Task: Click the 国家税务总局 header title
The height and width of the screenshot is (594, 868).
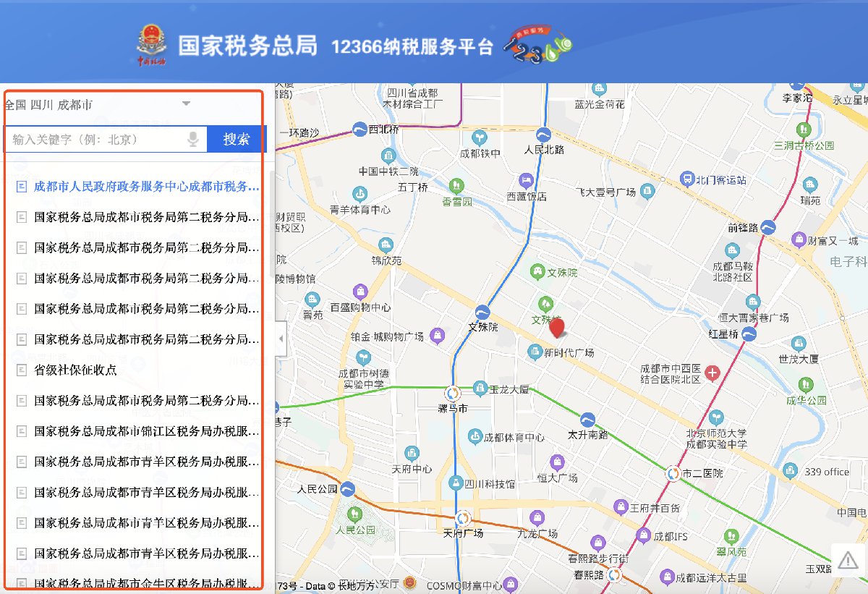Action: [247, 46]
